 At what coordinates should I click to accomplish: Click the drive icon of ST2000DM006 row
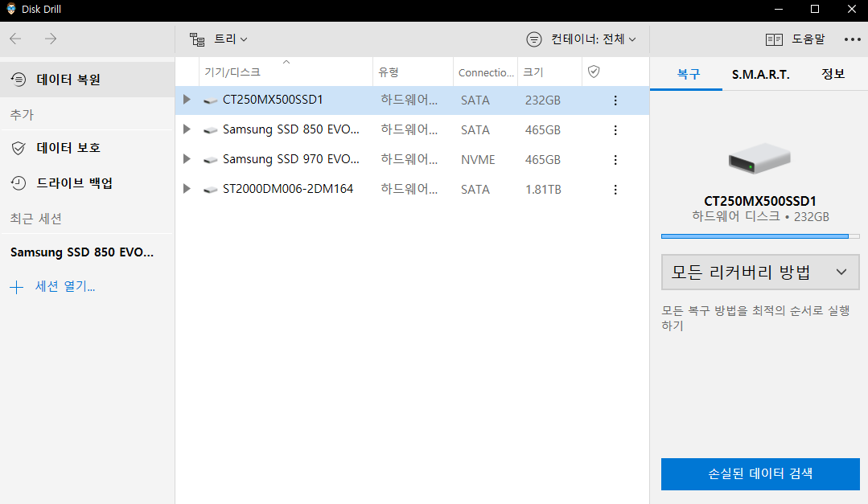click(x=210, y=191)
